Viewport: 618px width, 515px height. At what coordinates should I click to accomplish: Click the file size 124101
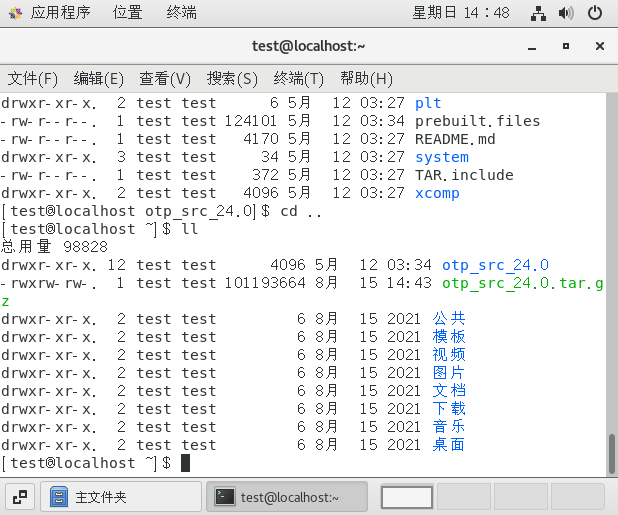click(x=251, y=121)
